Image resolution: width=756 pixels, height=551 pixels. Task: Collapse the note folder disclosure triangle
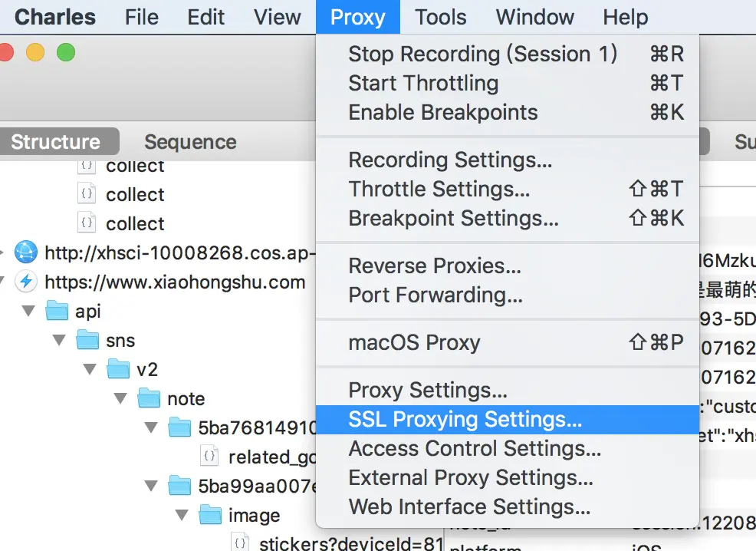pyautogui.click(x=121, y=398)
